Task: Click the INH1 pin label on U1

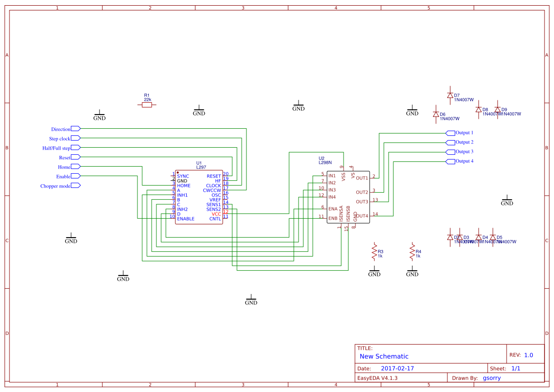Action: point(182,195)
